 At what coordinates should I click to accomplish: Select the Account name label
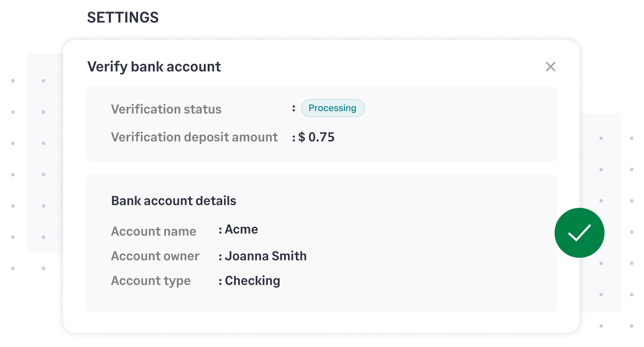153,231
